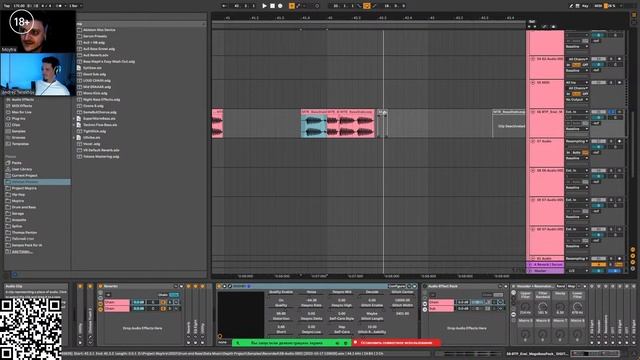Open the Clips browser category

coord(16,125)
